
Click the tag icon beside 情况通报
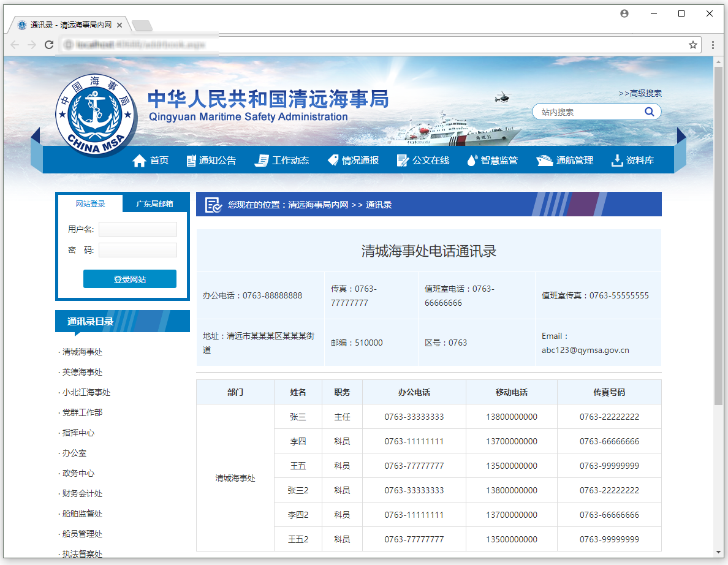tap(333, 161)
